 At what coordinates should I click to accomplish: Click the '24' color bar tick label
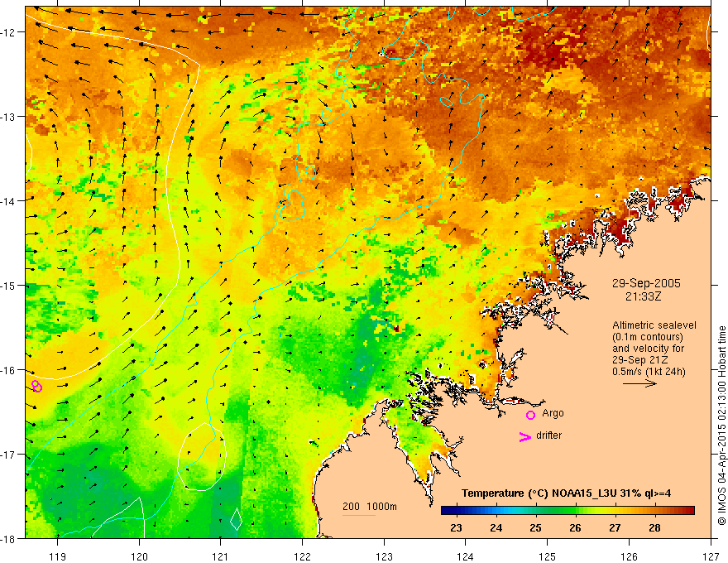click(496, 527)
